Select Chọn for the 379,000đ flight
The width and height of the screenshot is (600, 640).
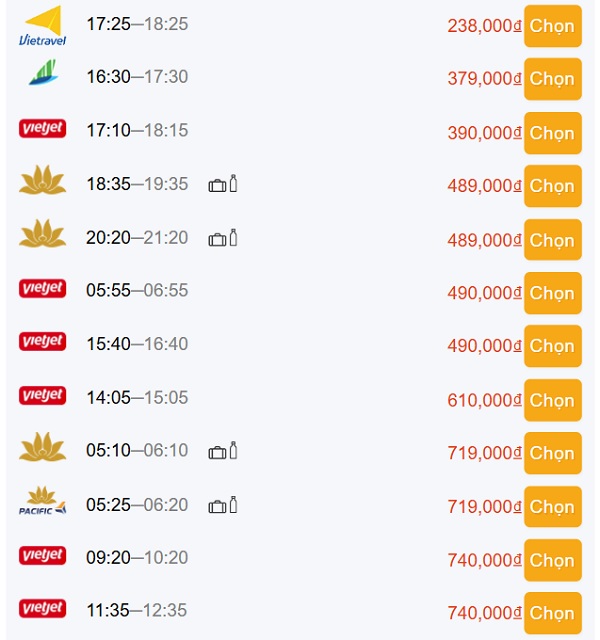[x=553, y=79]
